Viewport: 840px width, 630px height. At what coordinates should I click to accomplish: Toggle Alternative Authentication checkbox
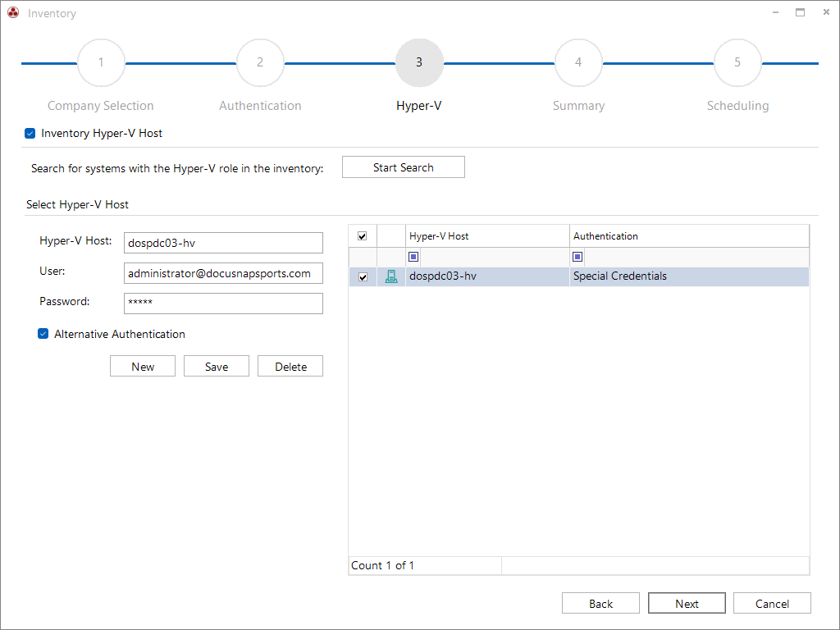[43, 334]
